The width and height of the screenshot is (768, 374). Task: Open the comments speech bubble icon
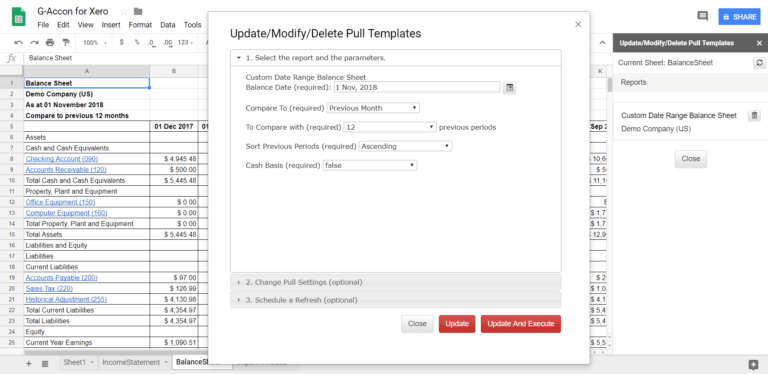pyautogui.click(x=702, y=16)
